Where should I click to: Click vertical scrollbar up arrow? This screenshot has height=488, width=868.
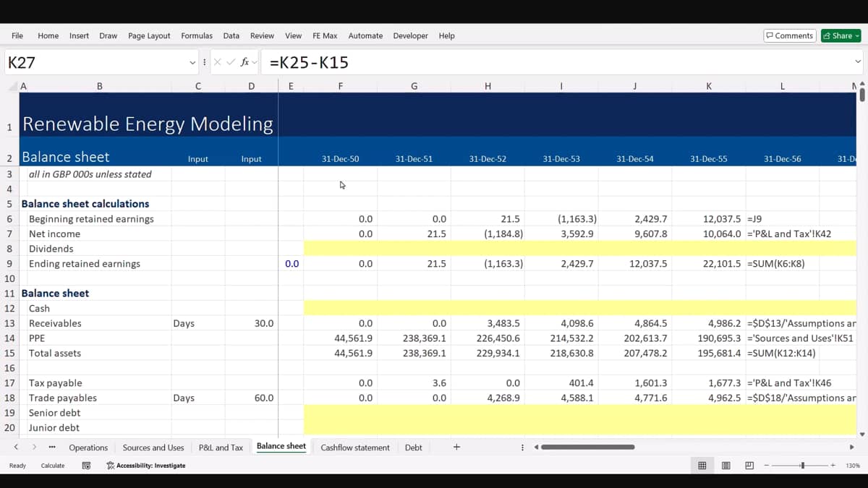click(x=861, y=85)
